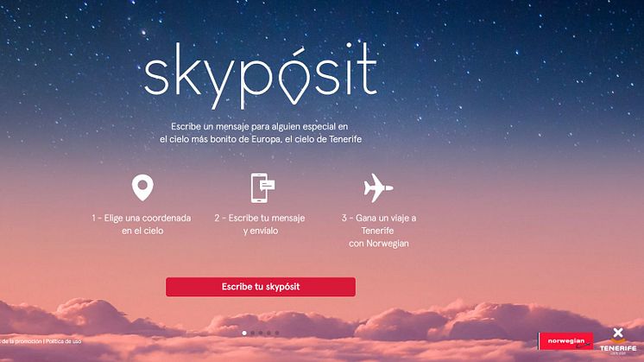Click the location pin icon for step 1
This screenshot has width=644, height=362.
tap(142, 187)
